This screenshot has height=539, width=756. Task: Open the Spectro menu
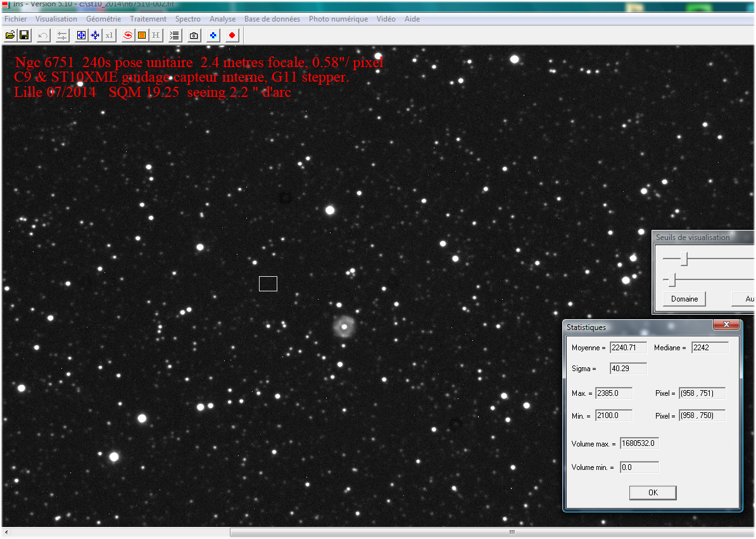187,19
